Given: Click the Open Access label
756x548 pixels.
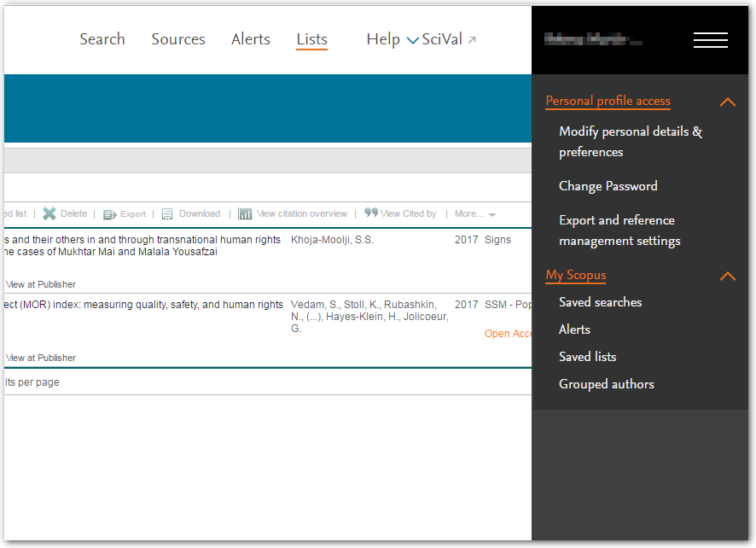Looking at the screenshot, I should (x=509, y=334).
